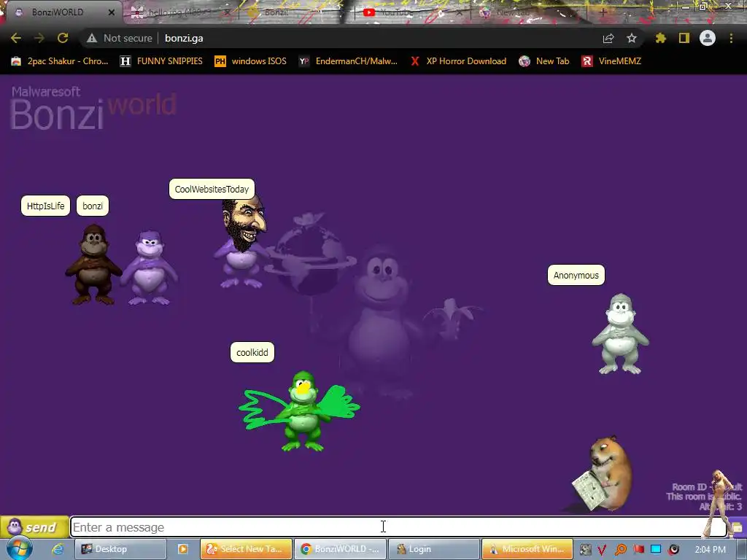Viewport: 747px width, 560px height.
Task: Open the Chrome three-dot menu
Action: [731, 38]
